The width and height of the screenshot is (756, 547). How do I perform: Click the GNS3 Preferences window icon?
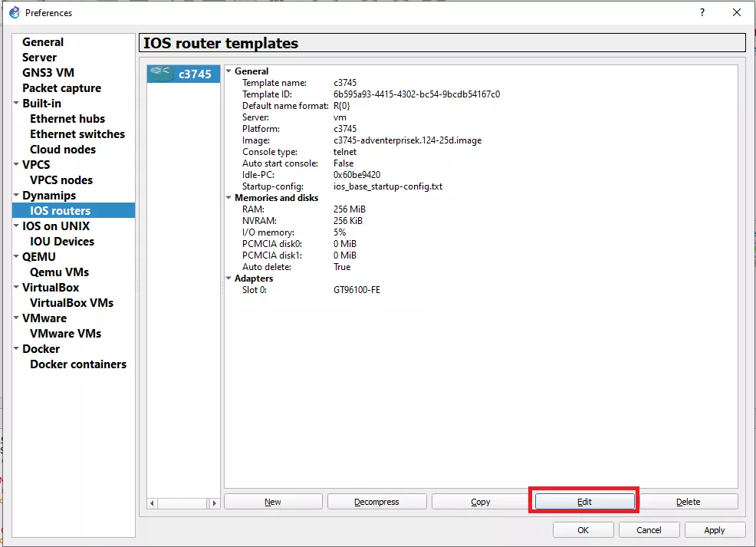point(15,12)
